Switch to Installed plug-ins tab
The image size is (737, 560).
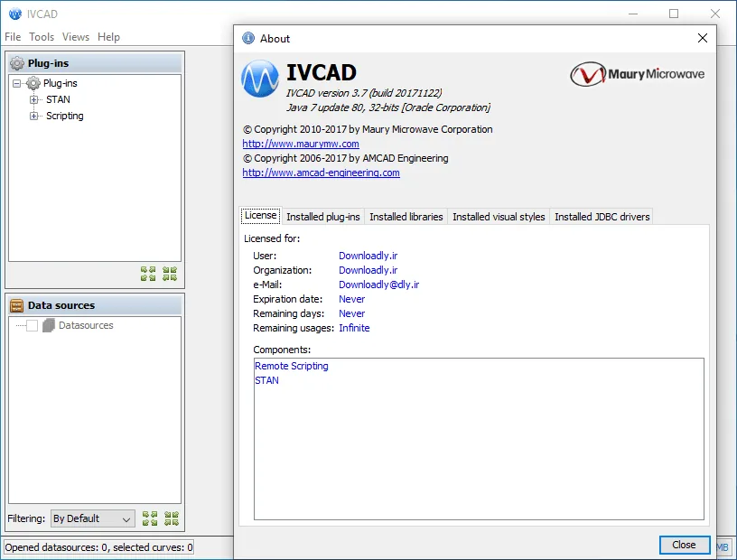[x=323, y=217]
